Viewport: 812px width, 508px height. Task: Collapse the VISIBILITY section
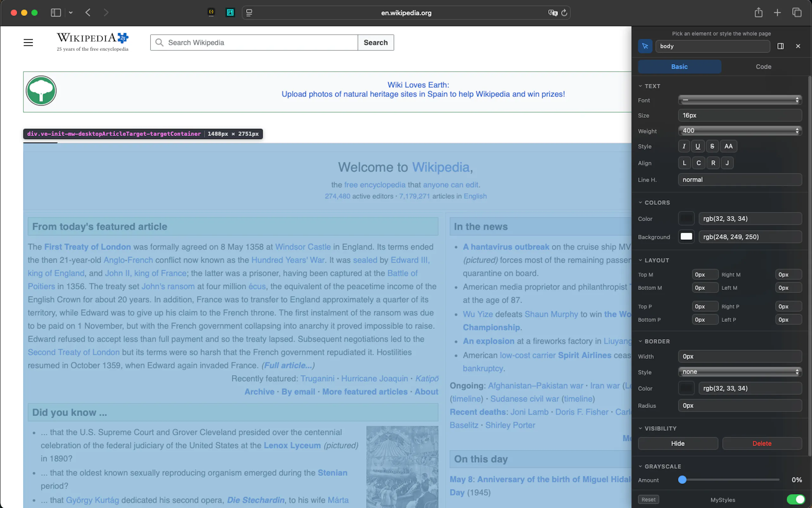point(657,428)
